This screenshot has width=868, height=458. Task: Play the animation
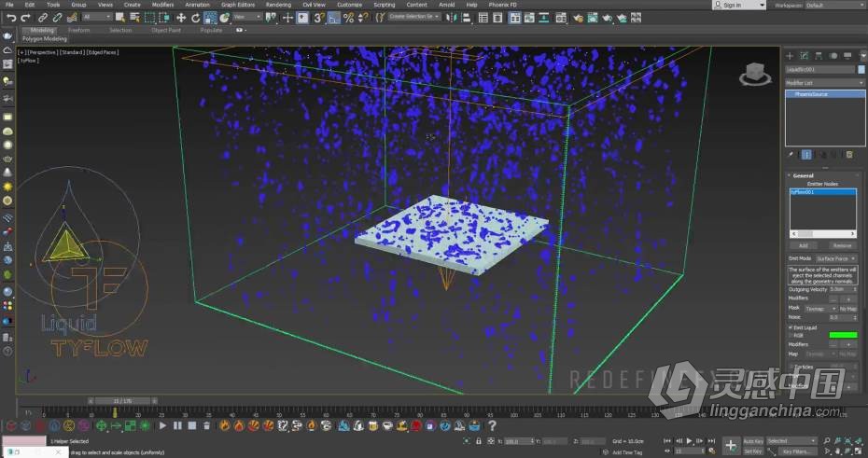pos(689,441)
